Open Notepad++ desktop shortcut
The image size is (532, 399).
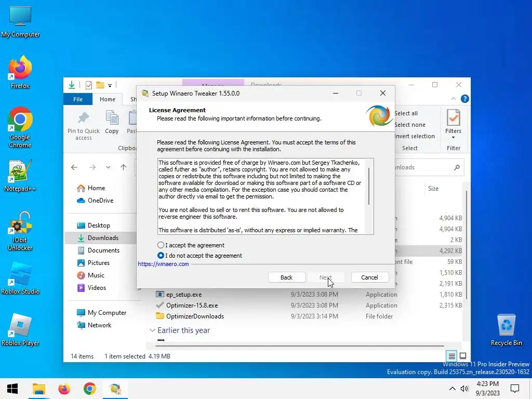pos(20,176)
